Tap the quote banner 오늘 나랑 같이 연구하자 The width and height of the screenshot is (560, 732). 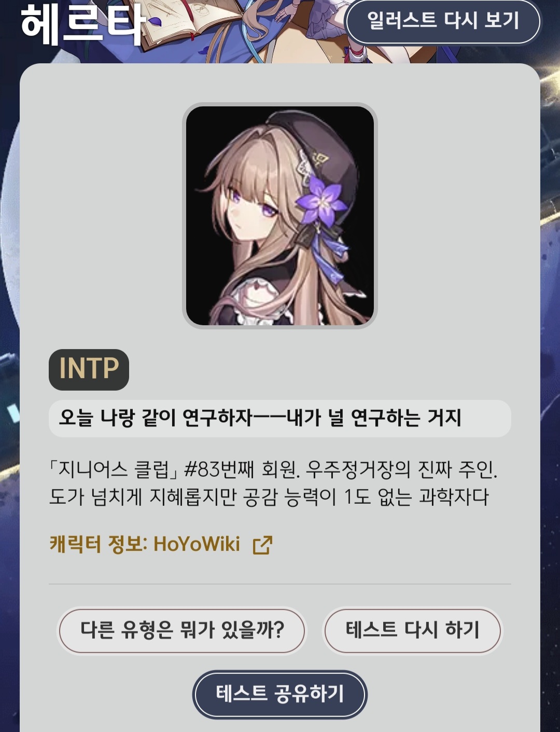coord(280,418)
